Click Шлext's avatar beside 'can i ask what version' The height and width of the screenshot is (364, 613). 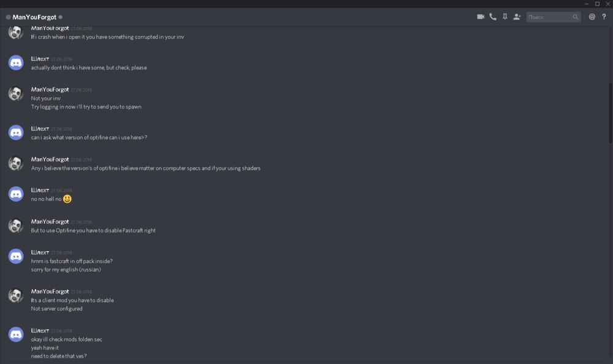click(x=15, y=132)
